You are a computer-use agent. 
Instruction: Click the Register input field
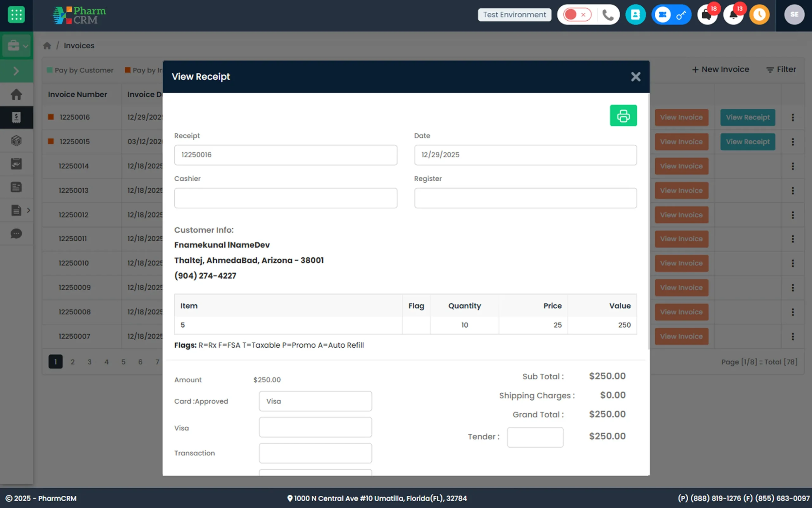tap(525, 198)
